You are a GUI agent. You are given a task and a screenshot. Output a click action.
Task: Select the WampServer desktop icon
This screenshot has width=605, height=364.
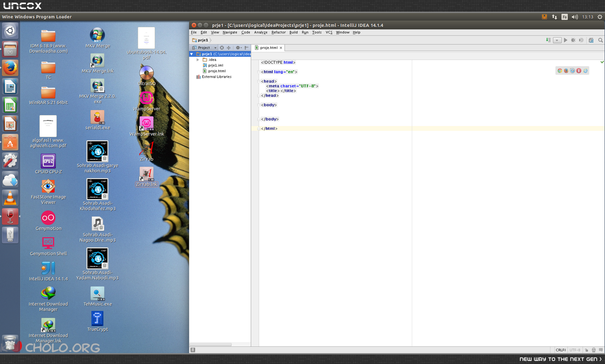click(x=146, y=101)
